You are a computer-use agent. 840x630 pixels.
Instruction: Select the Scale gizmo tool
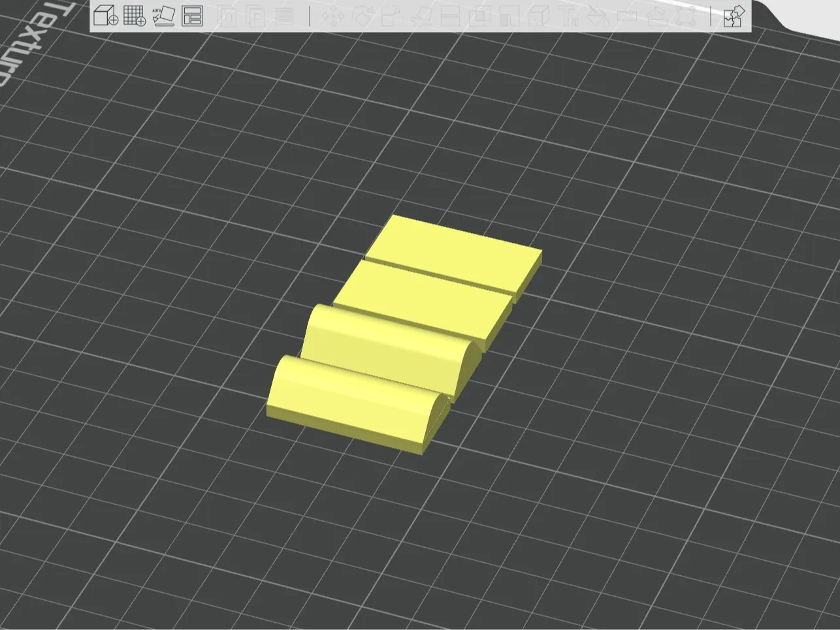[391, 16]
